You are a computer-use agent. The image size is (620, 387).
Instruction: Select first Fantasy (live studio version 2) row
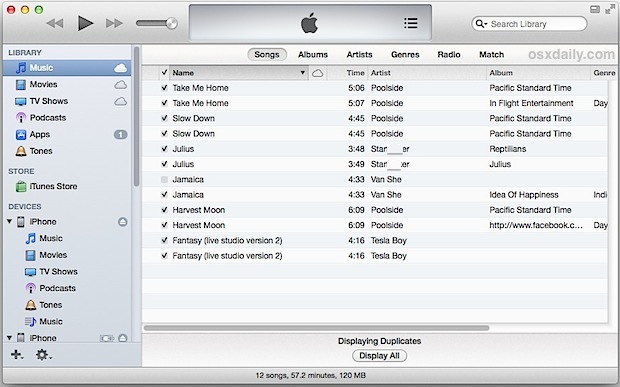click(x=375, y=240)
